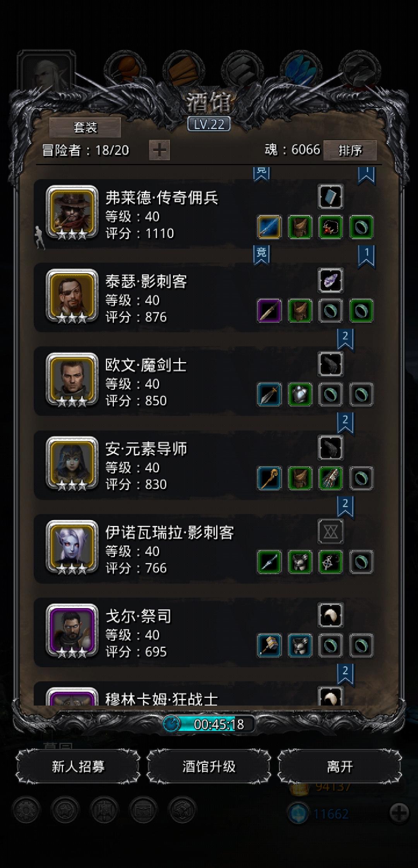Click the purple crystal item of 泰瑟·影刺客
Screen dimensions: 418x868
coord(331,280)
